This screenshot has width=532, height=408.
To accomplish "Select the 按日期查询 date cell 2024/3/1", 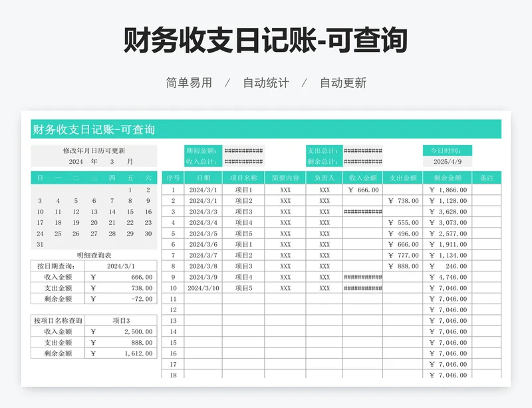I will click(121, 266).
